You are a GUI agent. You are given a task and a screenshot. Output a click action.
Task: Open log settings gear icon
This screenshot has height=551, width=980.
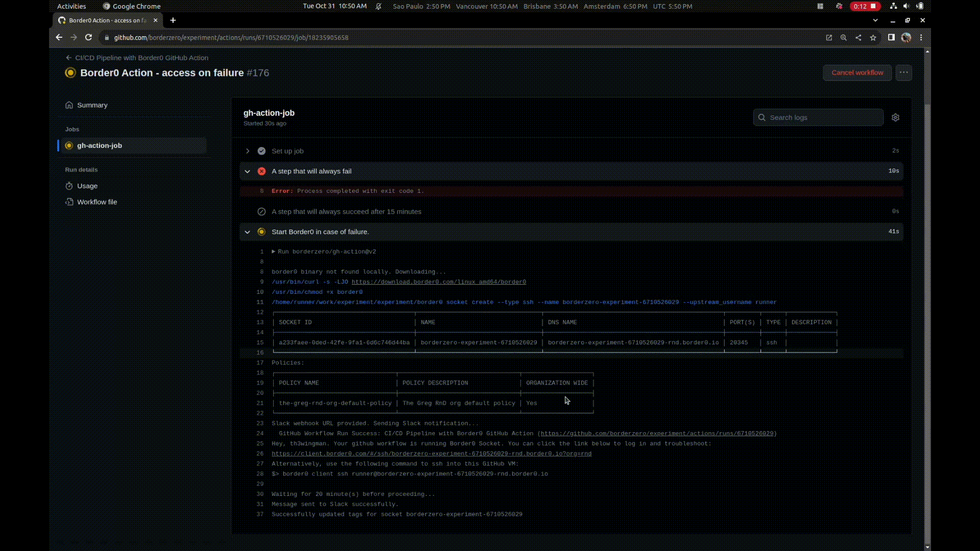point(895,117)
